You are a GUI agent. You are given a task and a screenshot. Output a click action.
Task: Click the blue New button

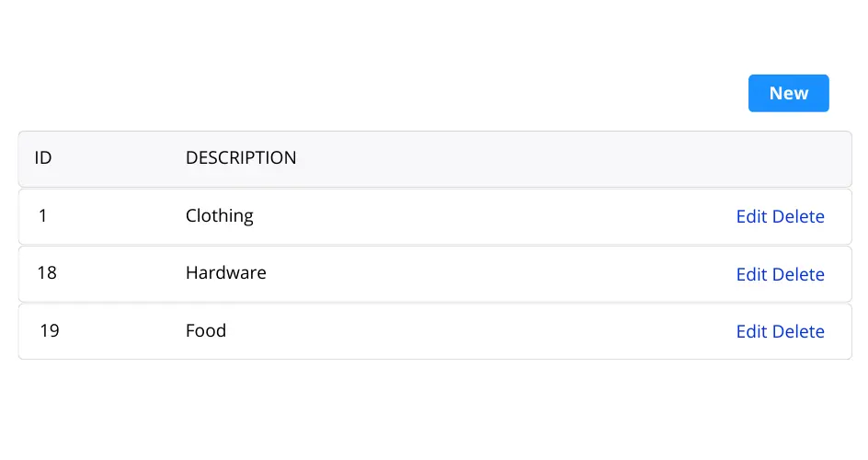coord(788,93)
